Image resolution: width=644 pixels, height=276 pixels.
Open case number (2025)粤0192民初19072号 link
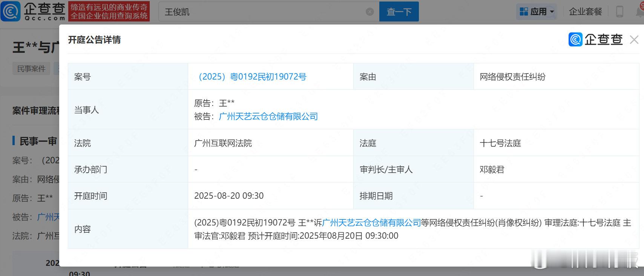[x=250, y=77]
